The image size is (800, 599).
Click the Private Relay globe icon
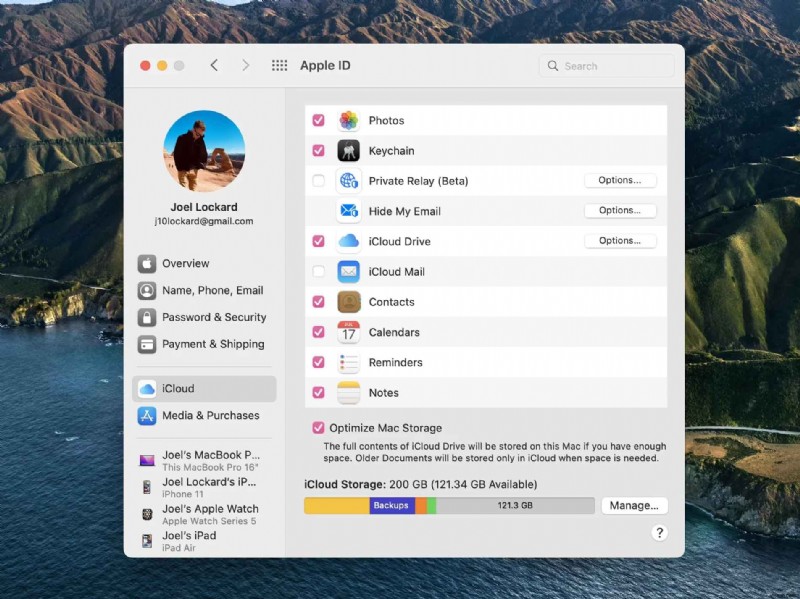point(348,181)
